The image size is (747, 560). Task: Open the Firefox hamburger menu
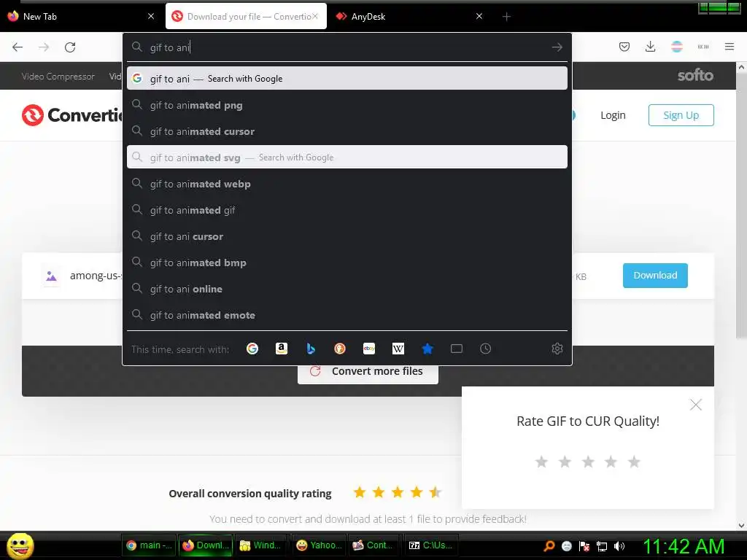point(729,47)
